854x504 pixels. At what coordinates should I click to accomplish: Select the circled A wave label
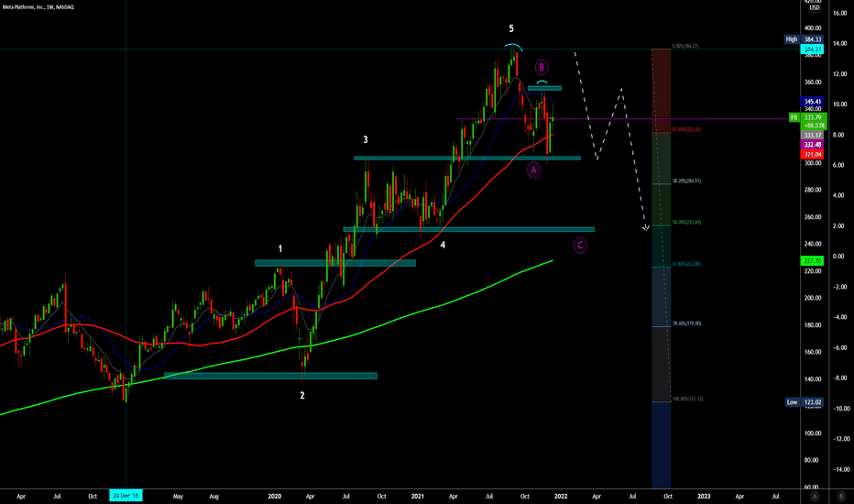pos(533,170)
